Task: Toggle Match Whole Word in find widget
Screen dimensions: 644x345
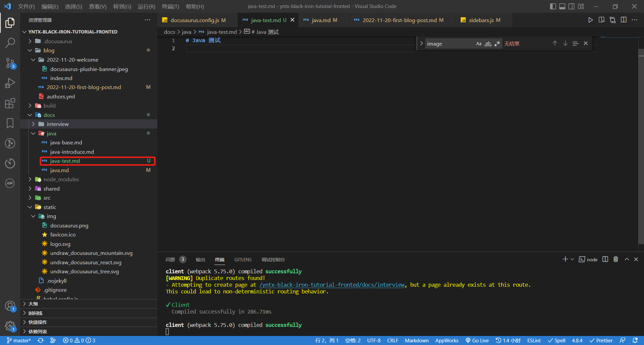Action: point(488,44)
